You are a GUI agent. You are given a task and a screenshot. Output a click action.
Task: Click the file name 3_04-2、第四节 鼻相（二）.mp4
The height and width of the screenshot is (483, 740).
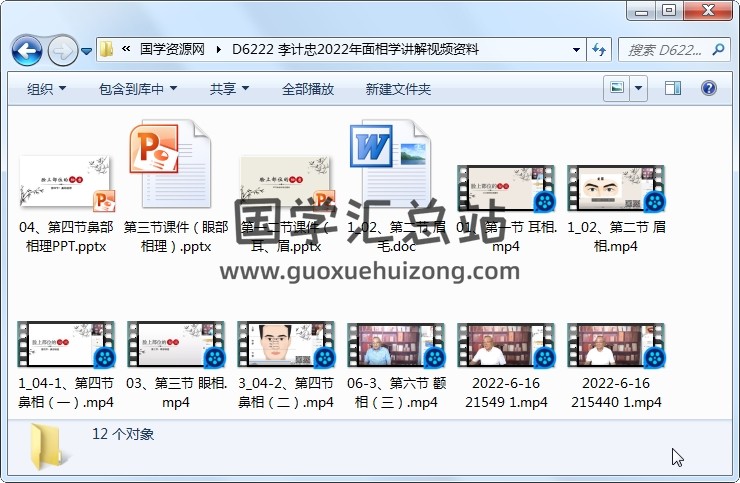click(286, 392)
